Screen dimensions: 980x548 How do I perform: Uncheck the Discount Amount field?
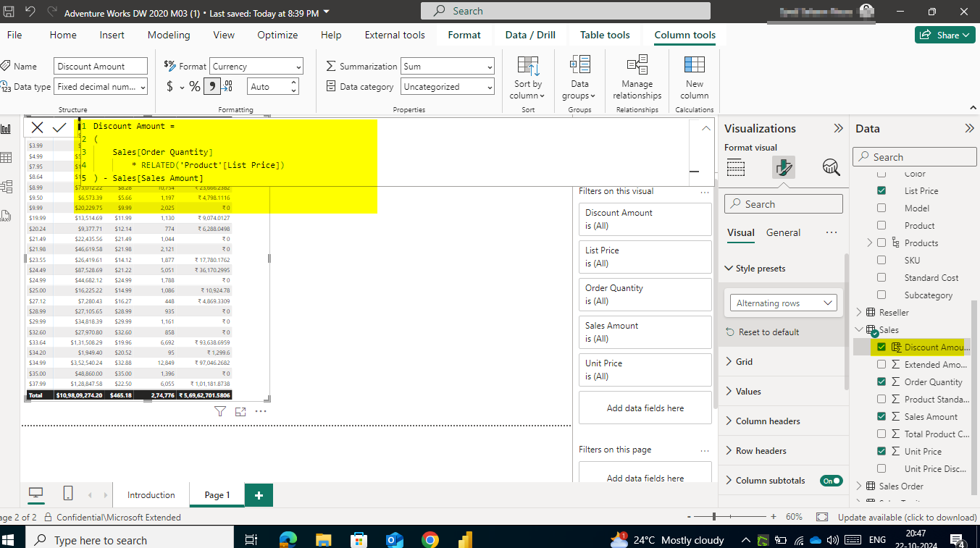[x=881, y=347]
